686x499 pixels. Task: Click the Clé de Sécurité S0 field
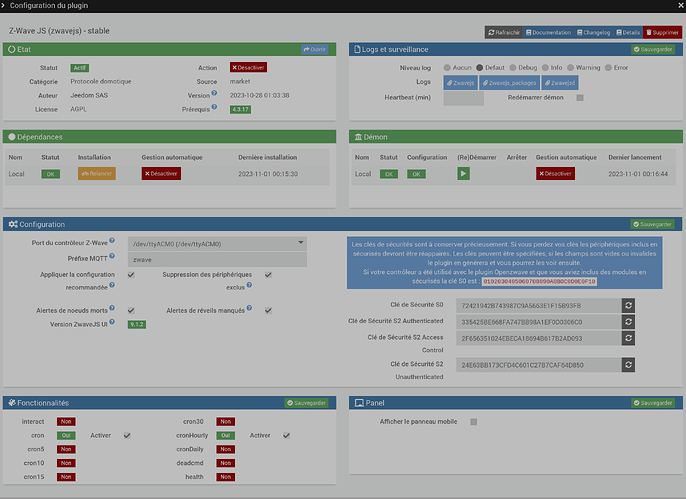539,306
